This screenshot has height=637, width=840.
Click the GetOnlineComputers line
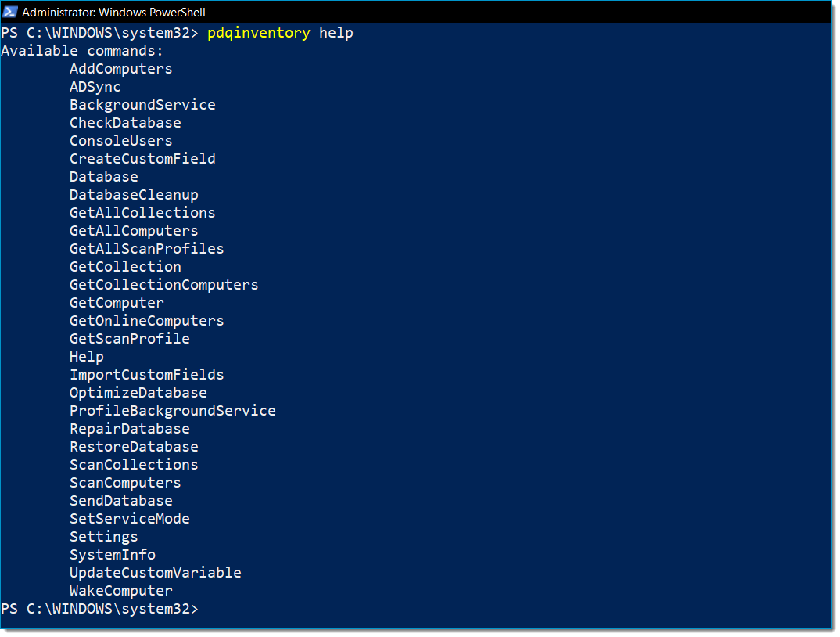[x=146, y=321]
